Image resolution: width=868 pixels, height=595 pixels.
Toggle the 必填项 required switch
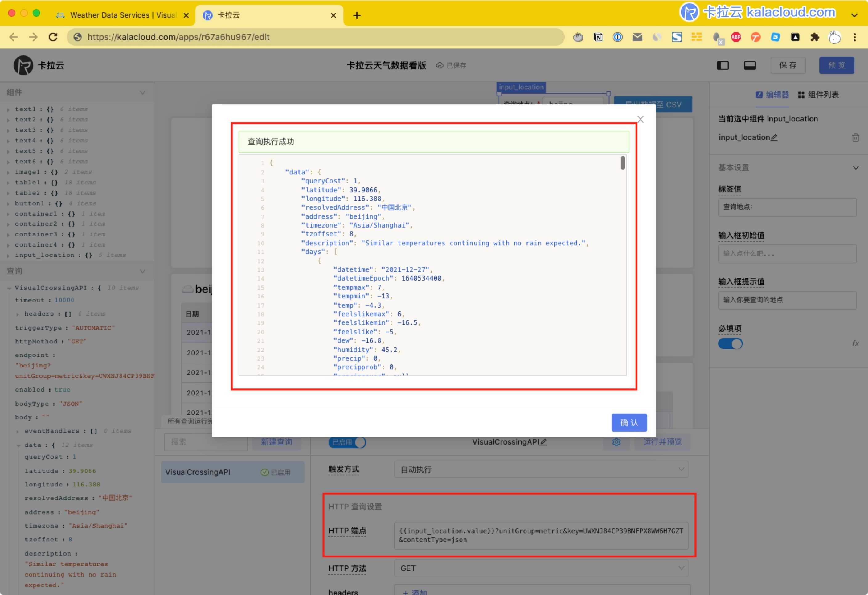pos(730,344)
